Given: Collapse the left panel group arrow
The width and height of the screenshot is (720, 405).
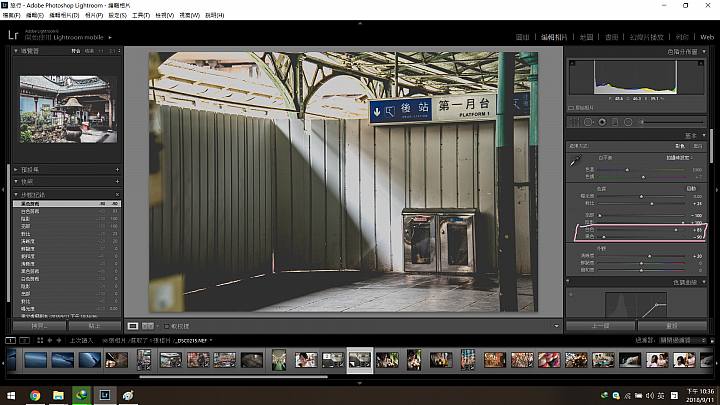Looking at the screenshot, I should [x=3, y=189].
